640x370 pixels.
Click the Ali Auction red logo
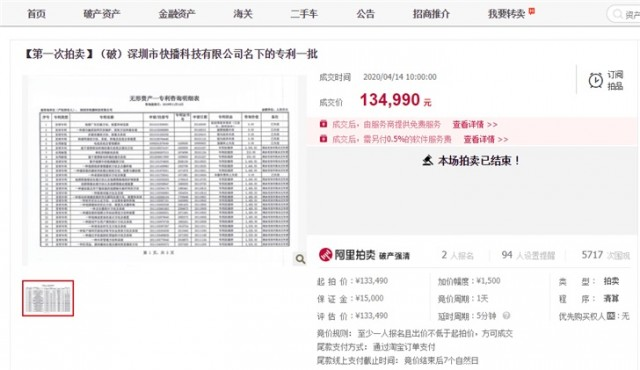pos(325,255)
